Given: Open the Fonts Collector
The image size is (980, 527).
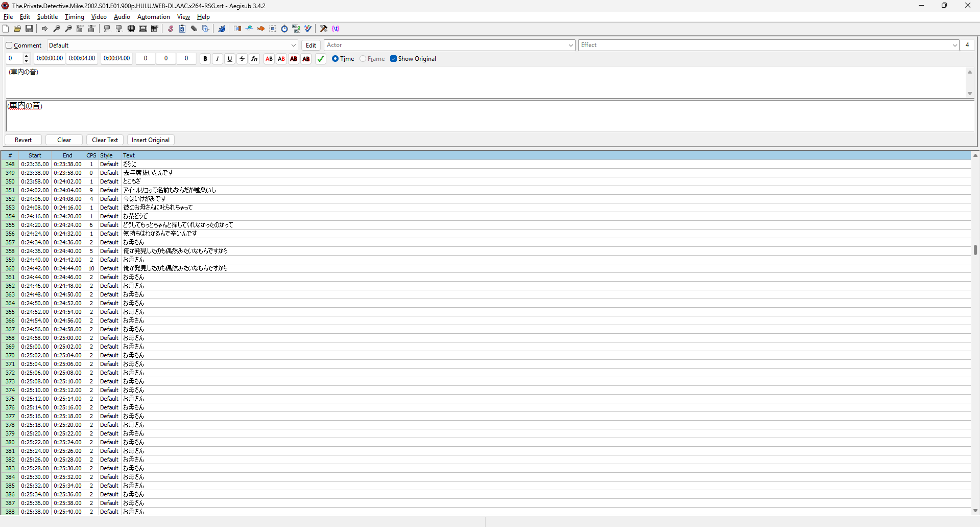Looking at the screenshot, I should pyautogui.click(x=206, y=29).
